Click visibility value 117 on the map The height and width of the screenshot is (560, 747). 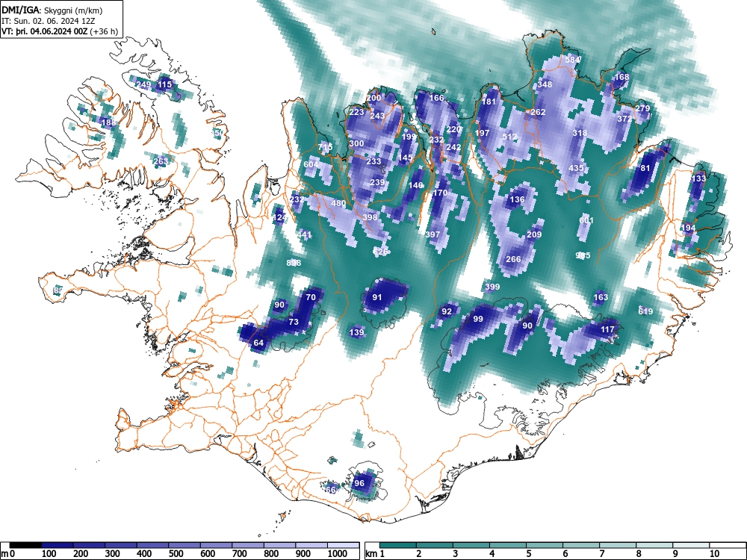(607, 329)
